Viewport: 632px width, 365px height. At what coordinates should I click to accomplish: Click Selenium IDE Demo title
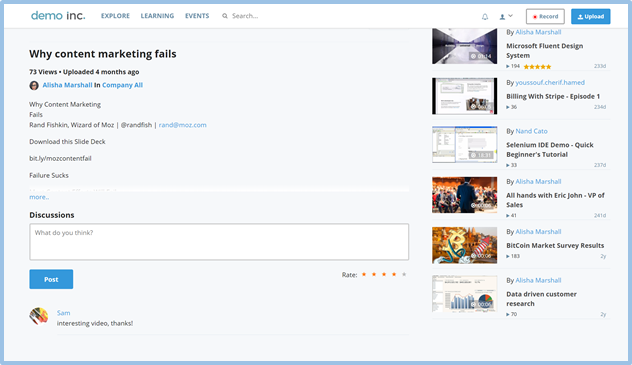click(x=550, y=149)
